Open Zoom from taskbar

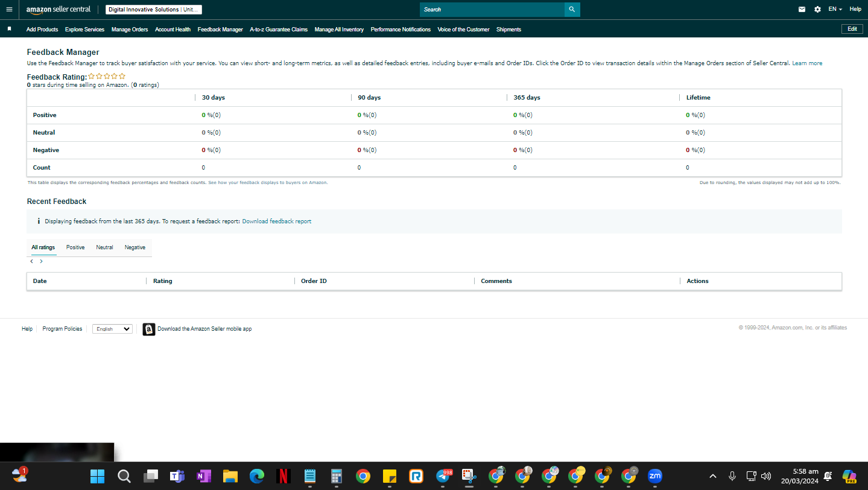654,476
